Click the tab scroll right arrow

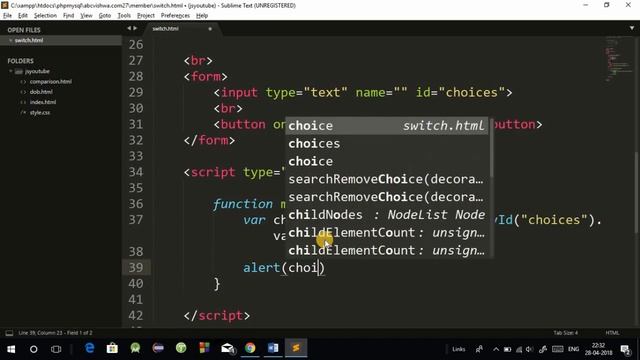pos(135,28)
